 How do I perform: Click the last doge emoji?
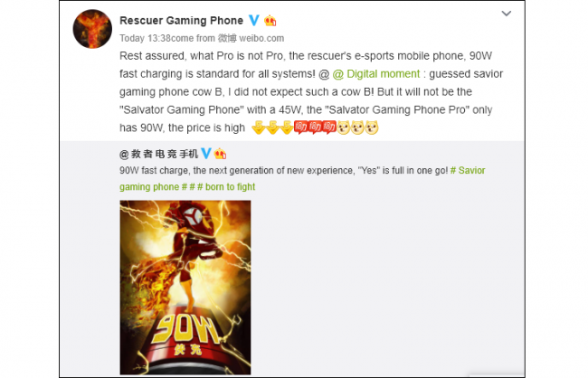(x=371, y=128)
